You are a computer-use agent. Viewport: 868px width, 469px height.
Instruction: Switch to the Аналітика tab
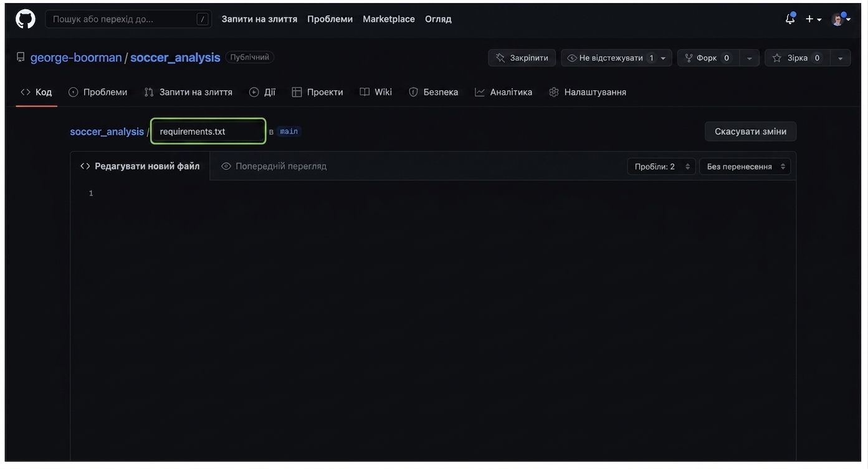[x=503, y=92]
